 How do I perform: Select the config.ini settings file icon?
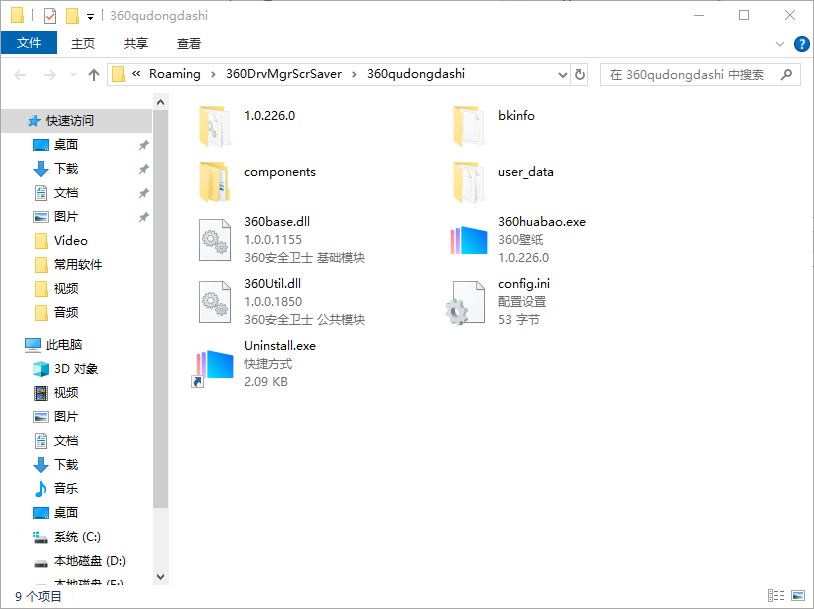466,303
